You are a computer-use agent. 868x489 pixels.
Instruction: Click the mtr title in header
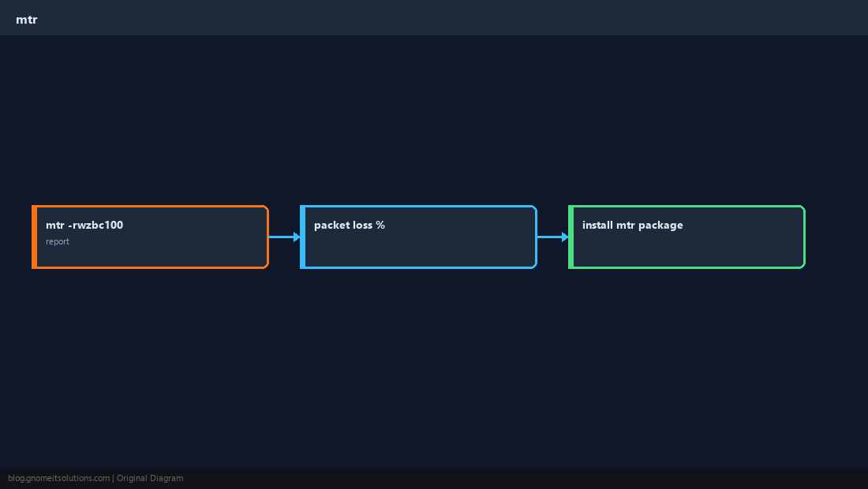(x=27, y=20)
